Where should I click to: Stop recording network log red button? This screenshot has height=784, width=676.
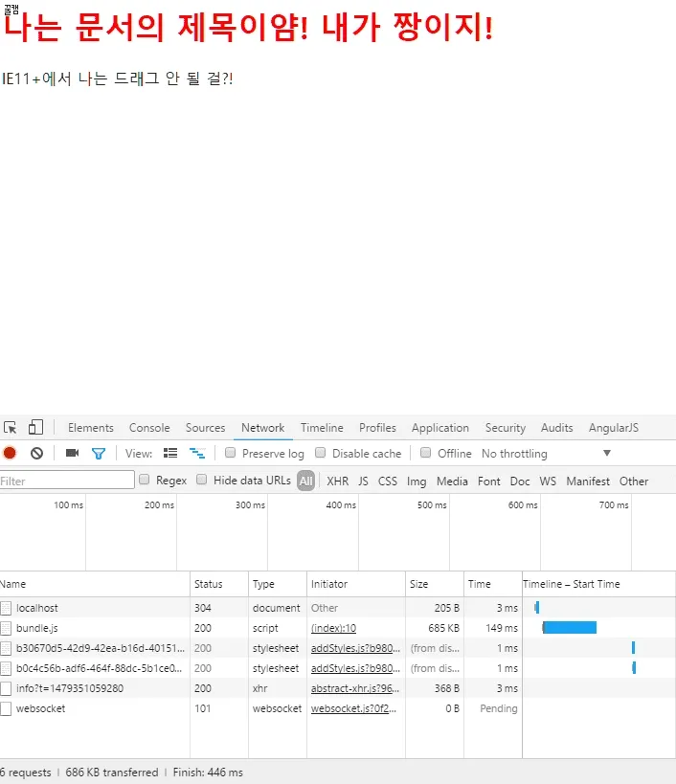point(10,453)
